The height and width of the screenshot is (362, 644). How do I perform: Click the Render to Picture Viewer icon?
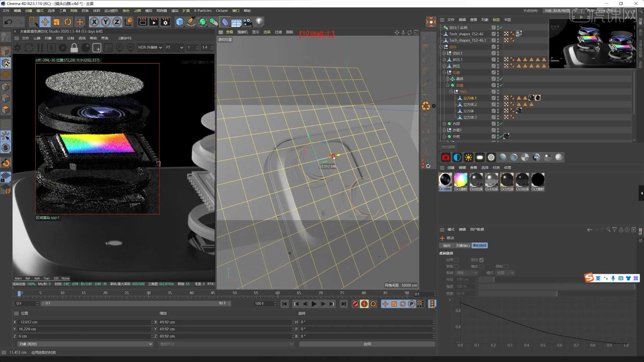154,22
